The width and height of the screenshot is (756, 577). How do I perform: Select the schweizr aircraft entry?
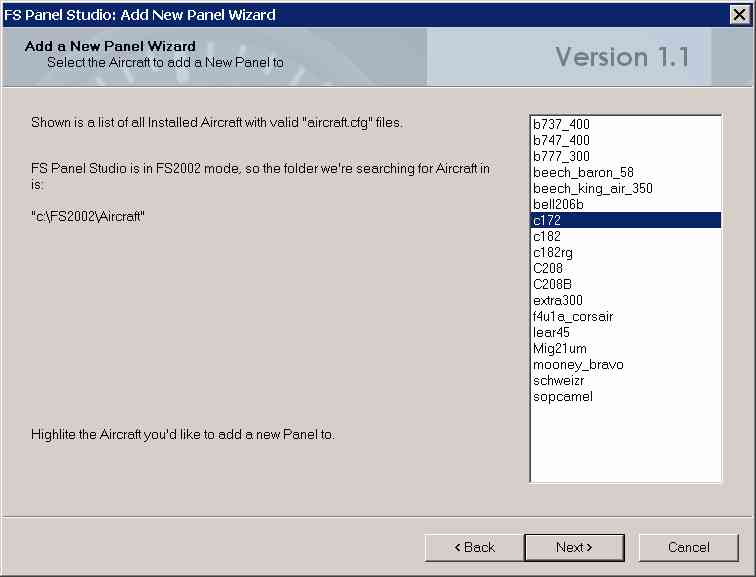tap(625, 380)
